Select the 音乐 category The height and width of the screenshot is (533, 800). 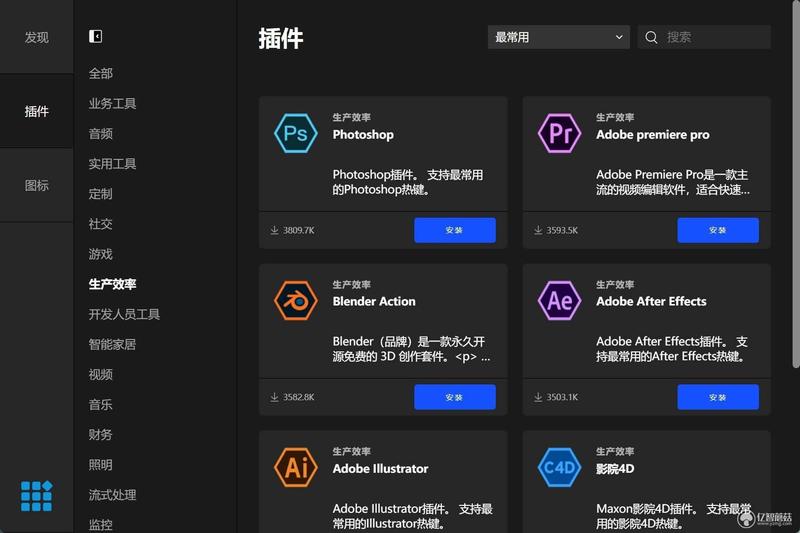pos(101,404)
